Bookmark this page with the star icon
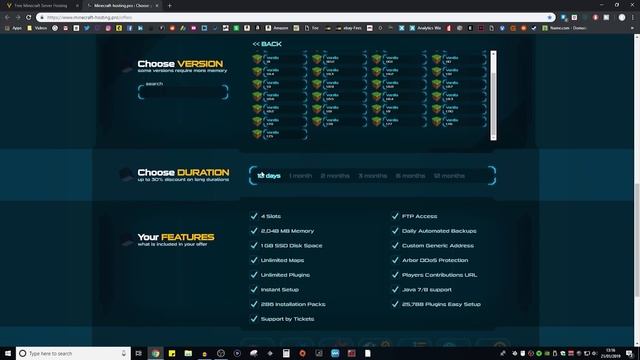Screen dimensions: 640x360 coord(549,17)
